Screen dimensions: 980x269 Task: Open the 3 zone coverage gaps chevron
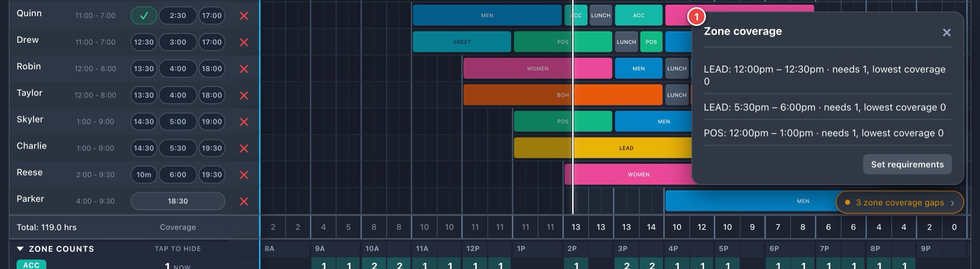tap(952, 203)
